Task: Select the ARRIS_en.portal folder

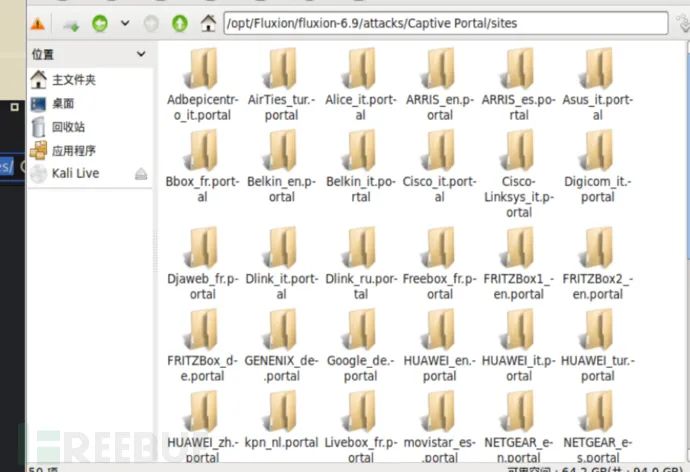Action: 440,85
